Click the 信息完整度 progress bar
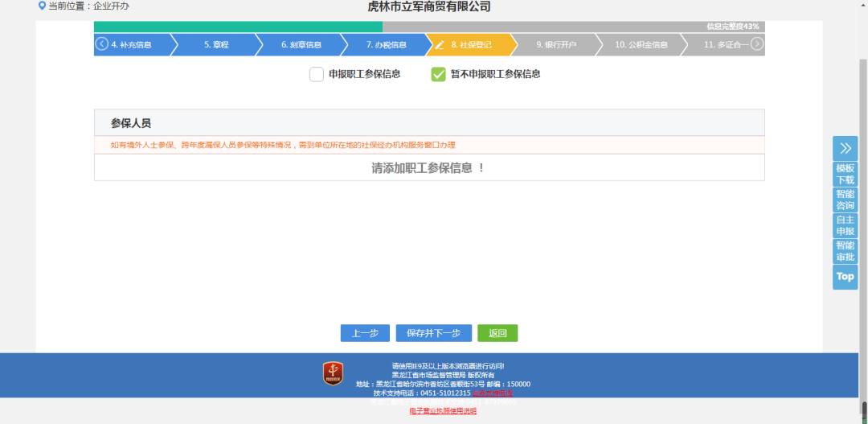The image size is (868, 424). [x=429, y=27]
